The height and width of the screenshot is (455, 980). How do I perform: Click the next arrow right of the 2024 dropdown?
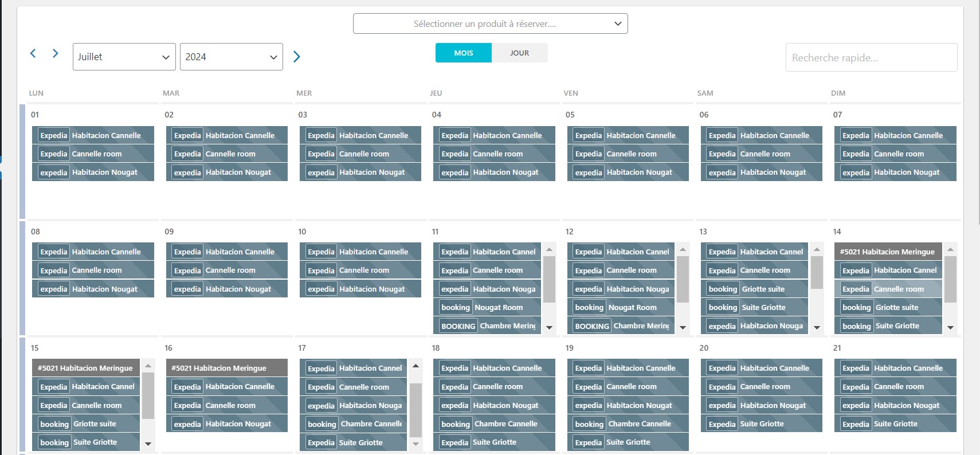click(x=297, y=57)
